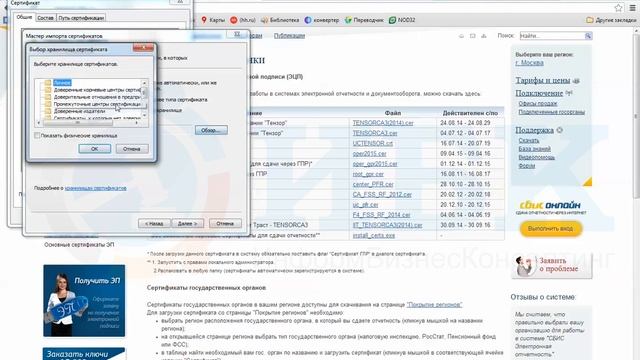Click the store list horizontal scrollbar thumb
The image size is (640, 360).
[x=78, y=122]
